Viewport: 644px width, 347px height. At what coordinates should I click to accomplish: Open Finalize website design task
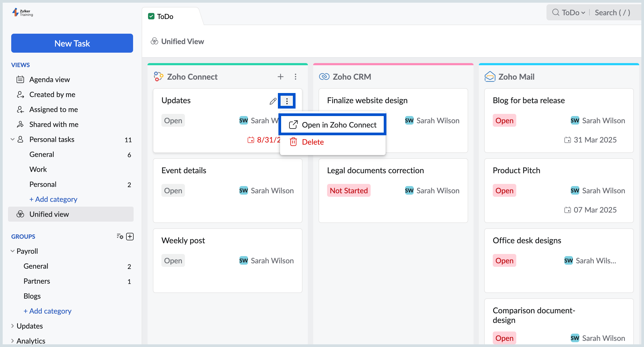tap(367, 100)
